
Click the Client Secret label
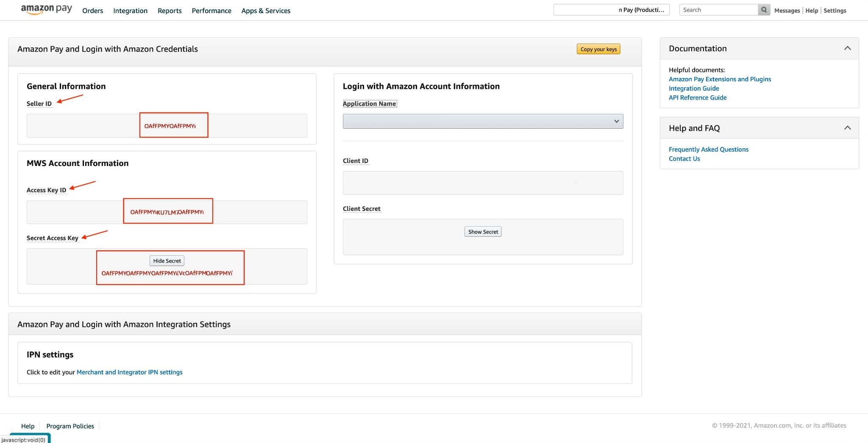(x=362, y=209)
